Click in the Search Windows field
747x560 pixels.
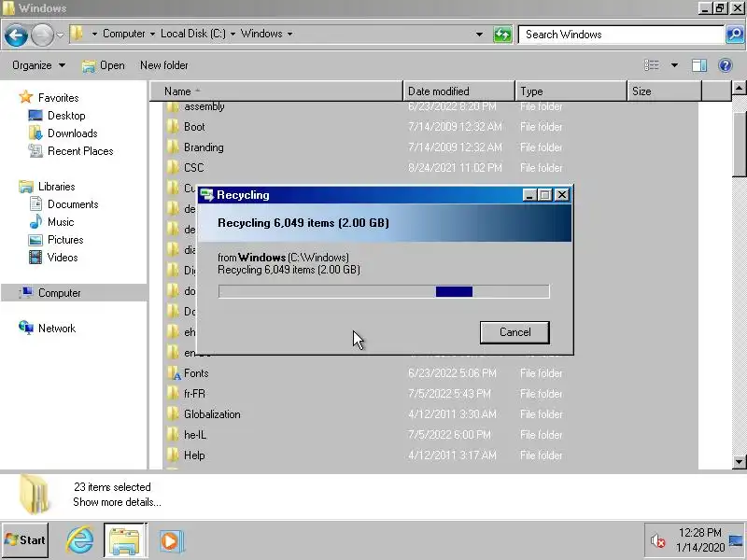[621, 35]
